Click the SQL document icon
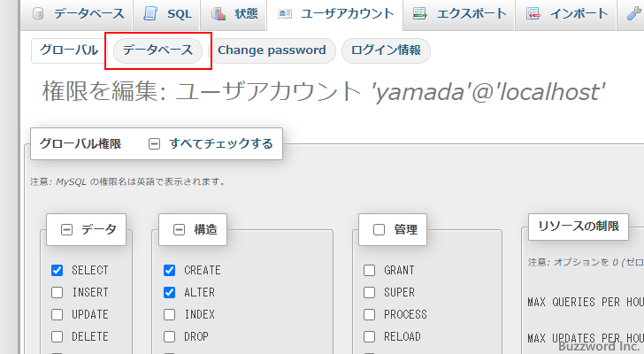Viewport: 644px width, 354px height. point(150,14)
